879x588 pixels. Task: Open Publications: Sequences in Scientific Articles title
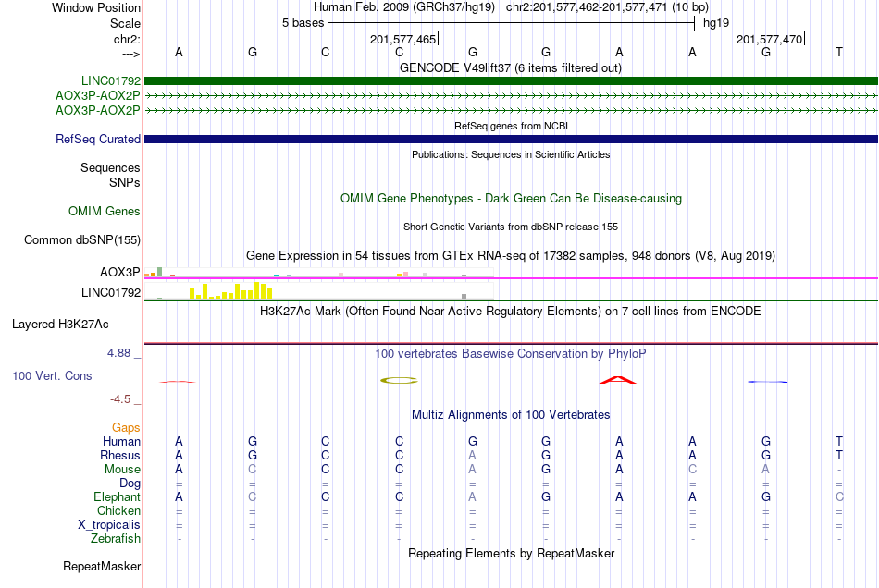511,154
